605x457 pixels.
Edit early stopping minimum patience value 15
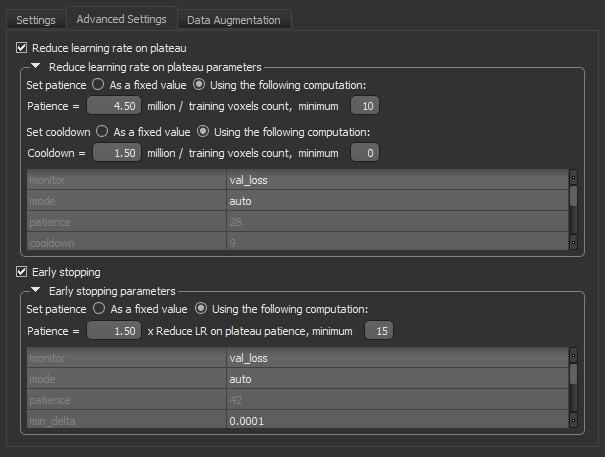tap(379, 330)
